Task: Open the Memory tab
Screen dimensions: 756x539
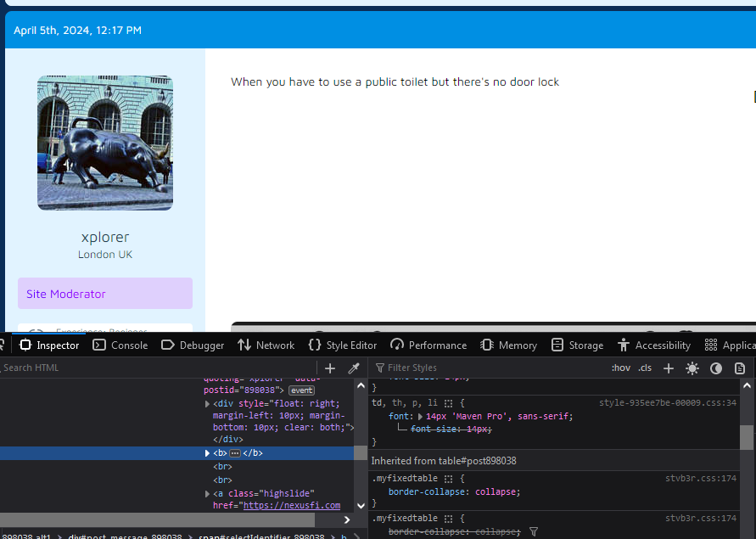Action: (x=508, y=345)
